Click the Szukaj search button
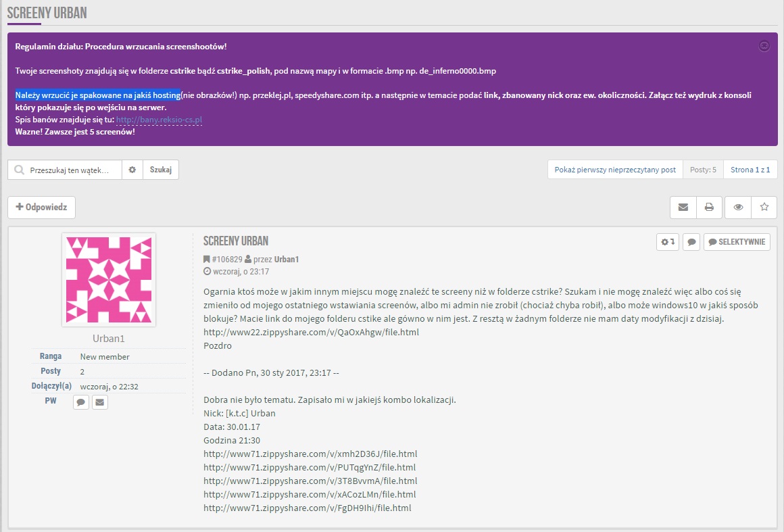This screenshot has height=532, width=784. point(161,170)
